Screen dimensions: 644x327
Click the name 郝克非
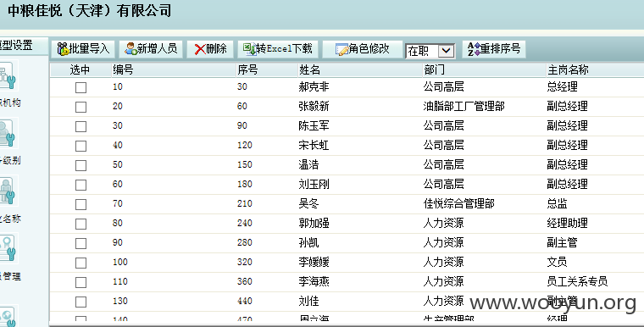314,86
